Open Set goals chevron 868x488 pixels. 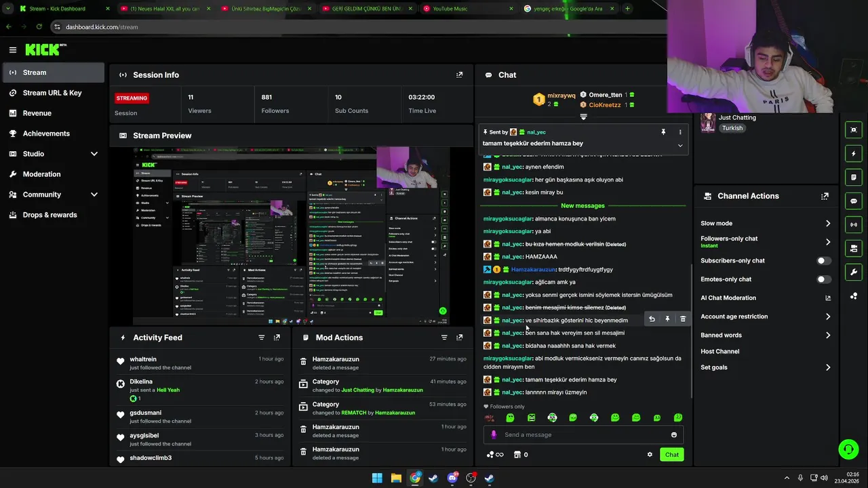click(828, 367)
